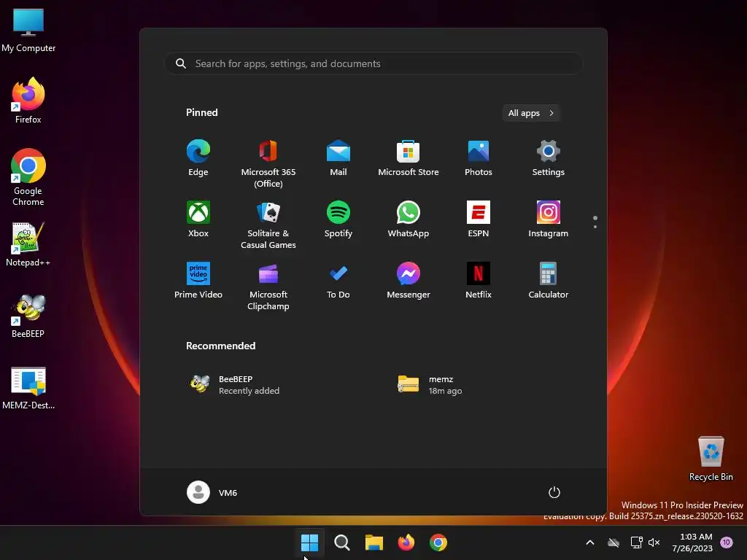Launch Microsoft 365 (Office)
The image size is (747, 560).
click(268, 163)
